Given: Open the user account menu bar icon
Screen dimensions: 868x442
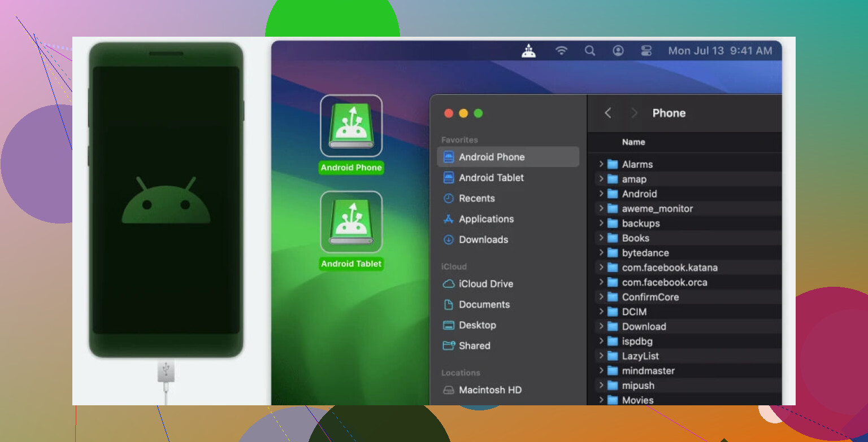Looking at the screenshot, I should pos(618,51).
